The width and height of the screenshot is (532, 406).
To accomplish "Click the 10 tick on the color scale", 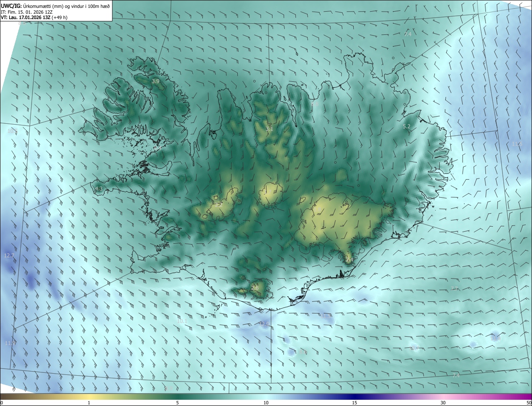I will [x=266, y=403].
